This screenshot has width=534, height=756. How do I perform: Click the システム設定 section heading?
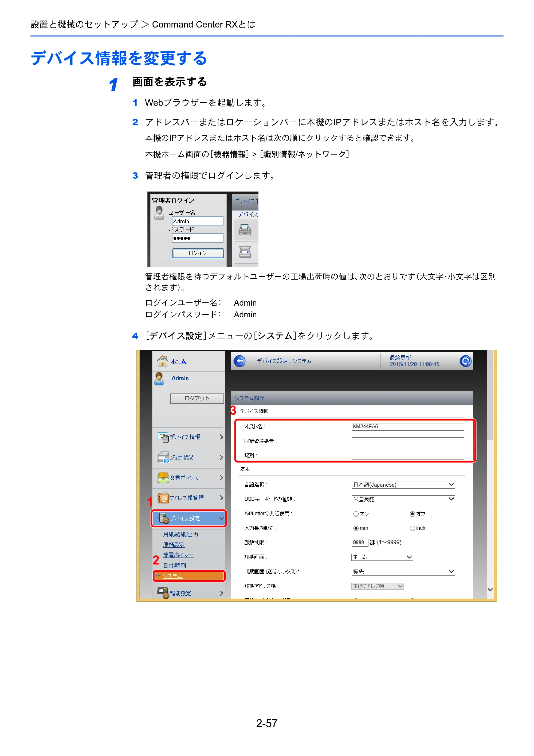click(x=250, y=398)
